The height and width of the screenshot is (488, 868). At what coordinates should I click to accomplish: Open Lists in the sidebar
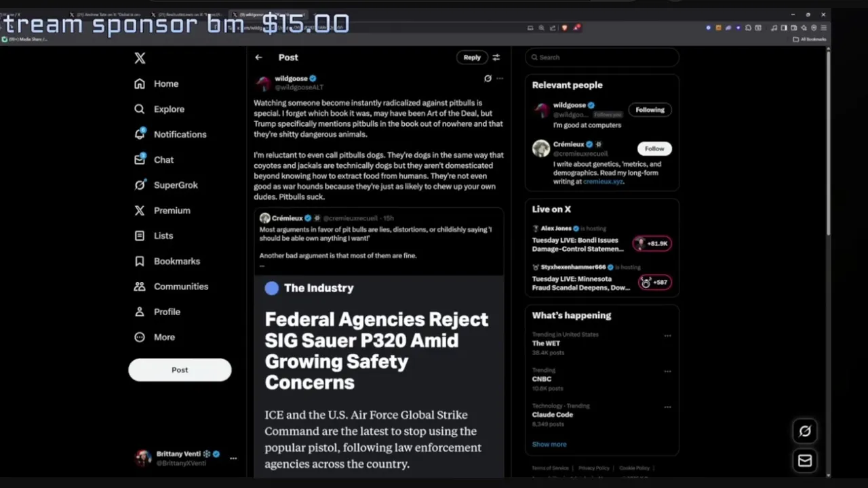click(x=153, y=236)
